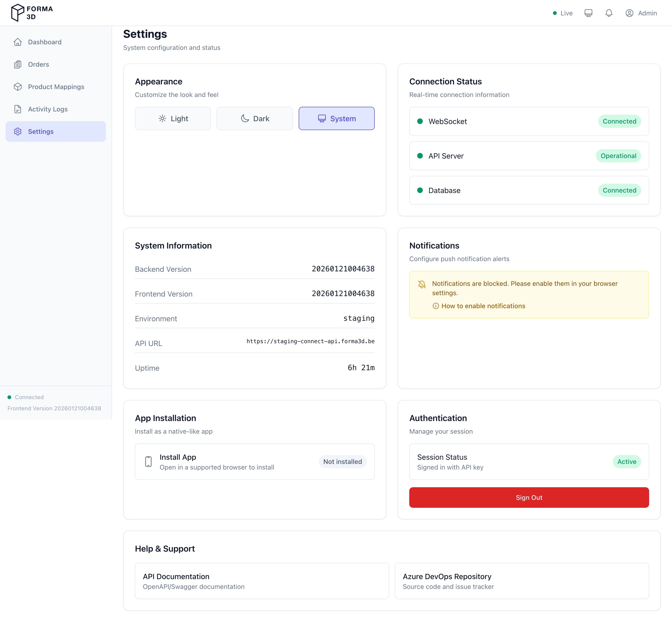Go to Activity Logs page
The image size is (672, 622).
[x=48, y=109]
